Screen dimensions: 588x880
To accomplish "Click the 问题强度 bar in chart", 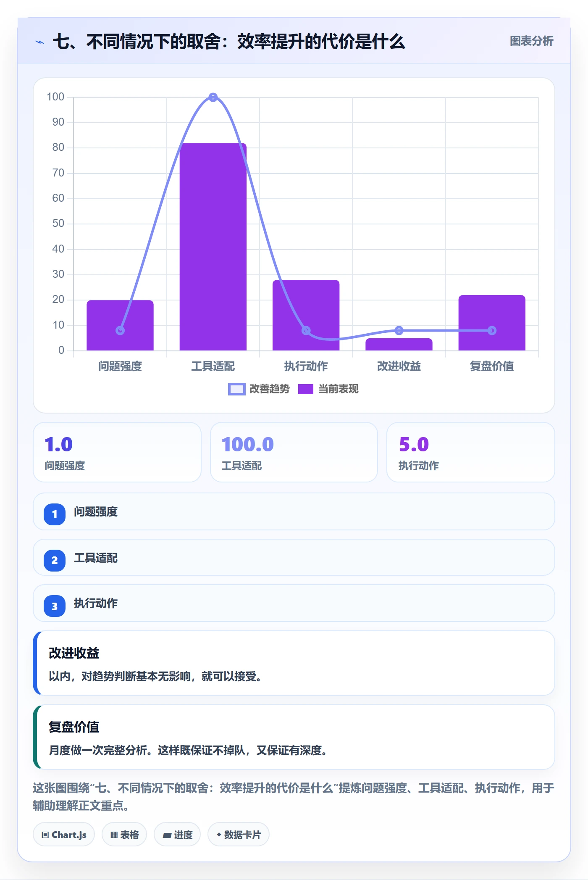I will pyautogui.click(x=120, y=325).
